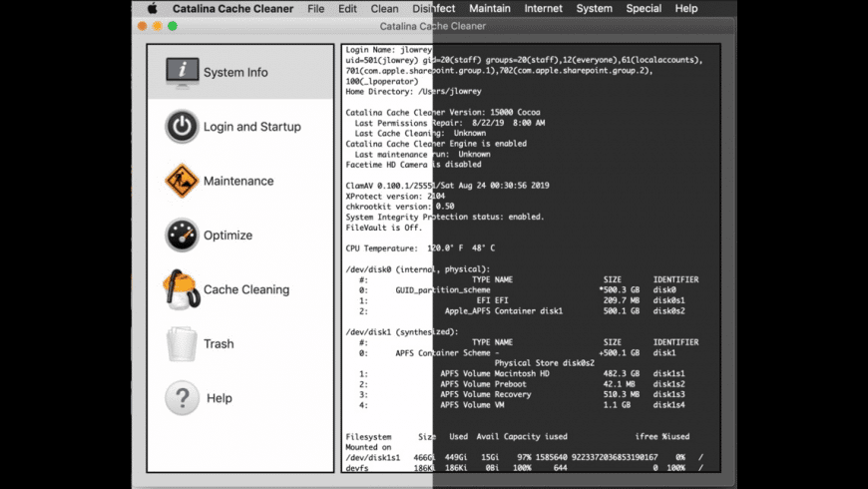Click the '/dev/disk0 (internal, physical)' heading
Screen dimensions: 868x489
click(x=418, y=269)
